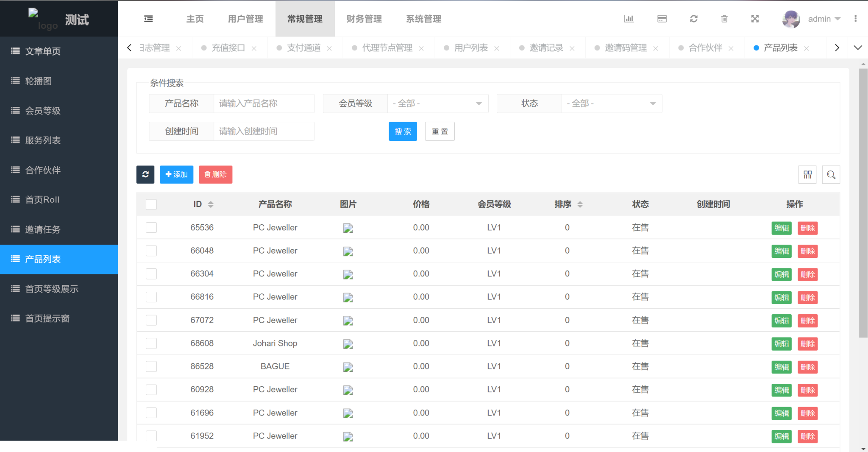Click the refresh icon in top header
The image size is (868, 452).
693,19
